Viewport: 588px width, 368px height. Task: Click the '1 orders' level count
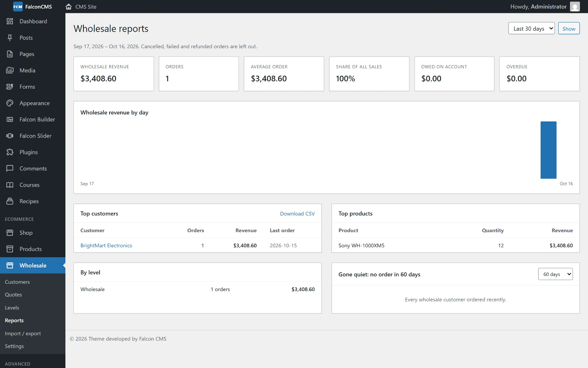click(220, 289)
